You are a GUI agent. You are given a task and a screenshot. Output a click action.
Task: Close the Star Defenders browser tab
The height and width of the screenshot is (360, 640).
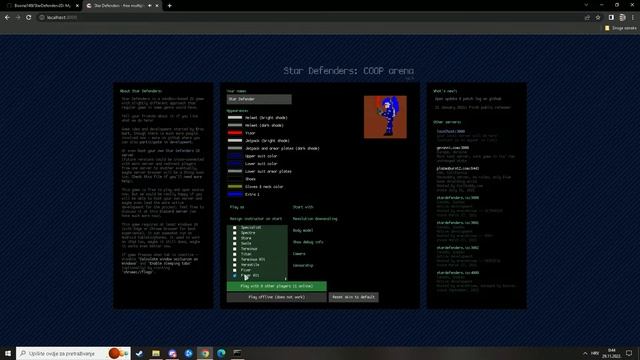click(157, 6)
